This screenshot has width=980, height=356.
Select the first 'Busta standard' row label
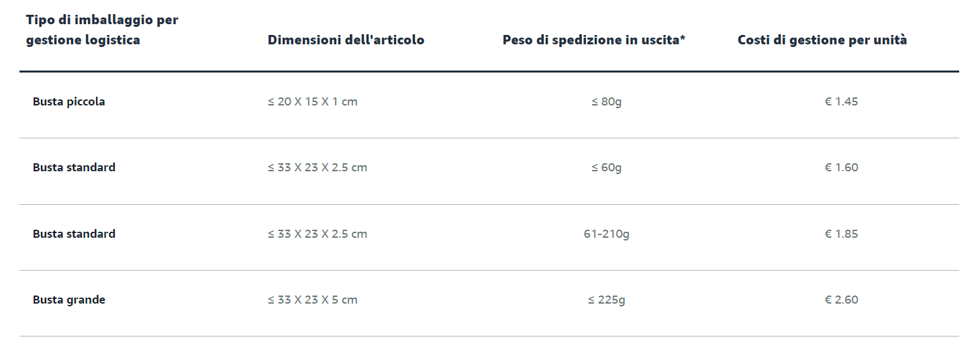pyautogui.click(x=74, y=168)
